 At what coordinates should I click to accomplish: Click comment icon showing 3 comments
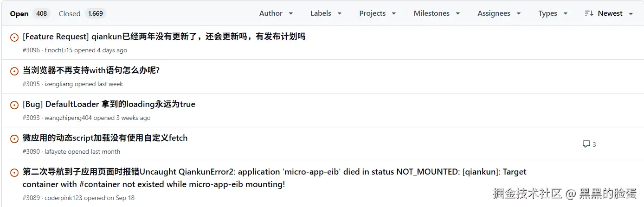586,144
